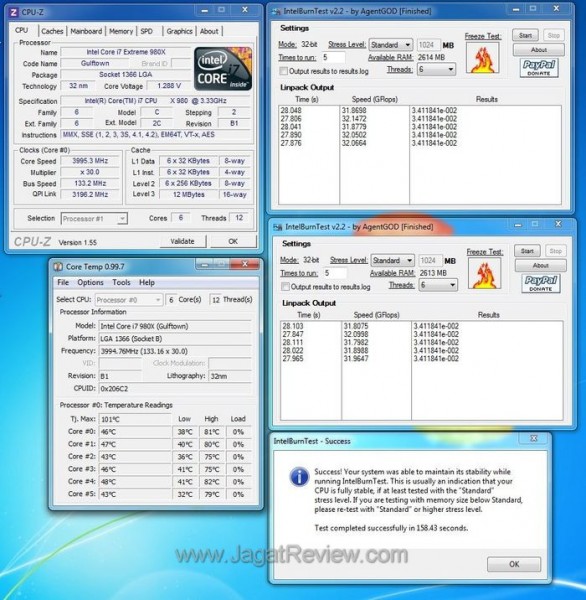Click Core #0 current temperature 46°C
Image resolution: width=586 pixels, height=600 pixels.
[x=135, y=432]
